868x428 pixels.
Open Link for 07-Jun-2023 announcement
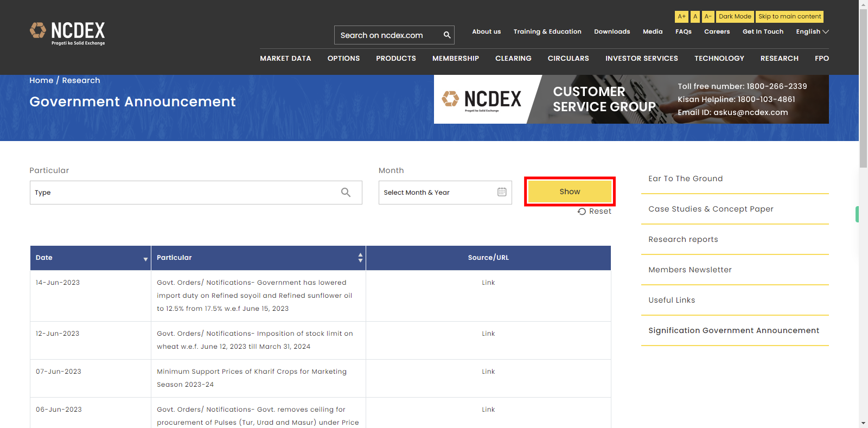488,372
